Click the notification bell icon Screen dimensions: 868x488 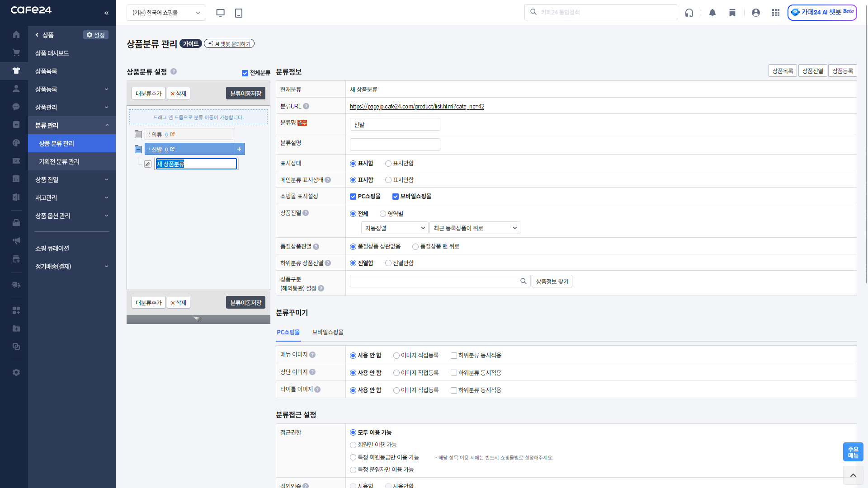(712, 13)
